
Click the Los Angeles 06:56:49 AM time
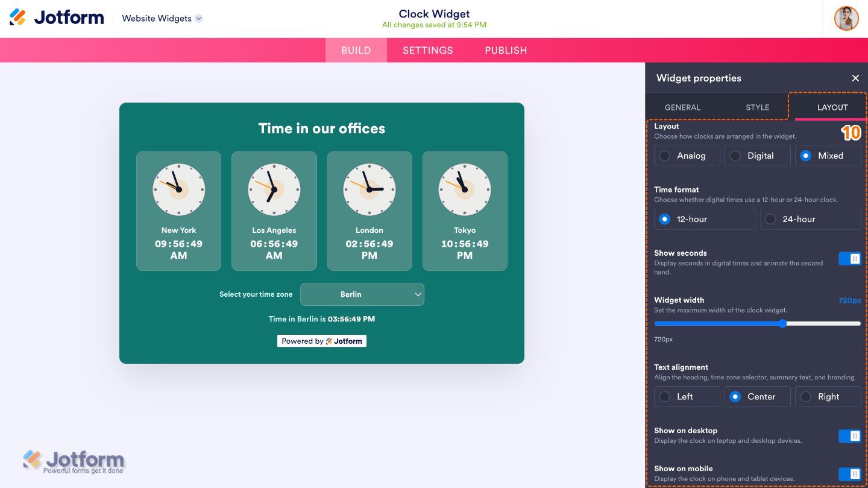tap(274, 249)
